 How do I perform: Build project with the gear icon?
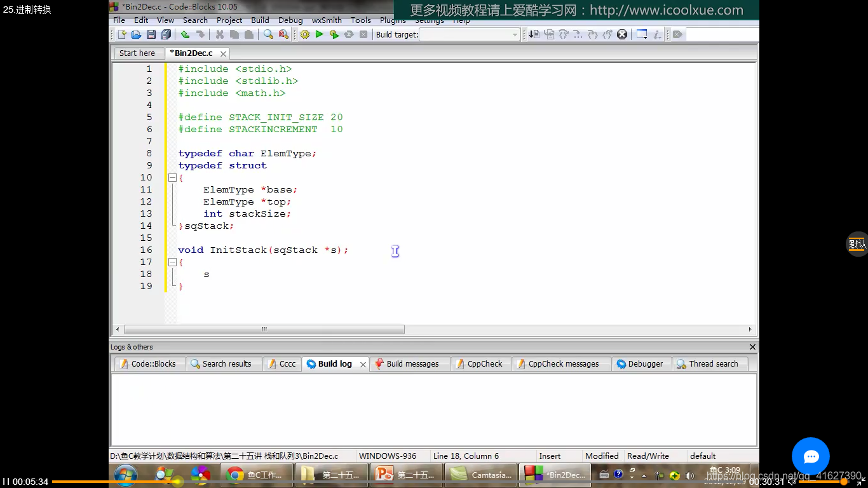point(305,34)
